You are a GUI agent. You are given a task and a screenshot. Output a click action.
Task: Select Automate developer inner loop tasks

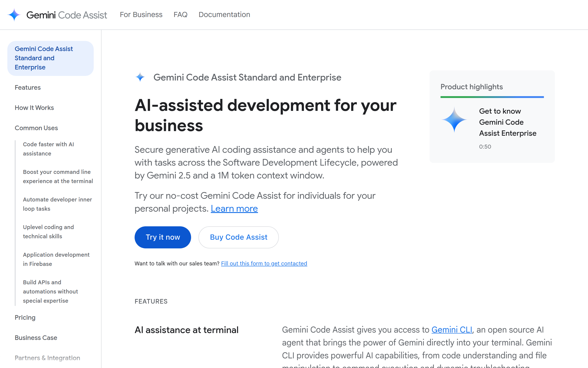(x=57, y=204)
